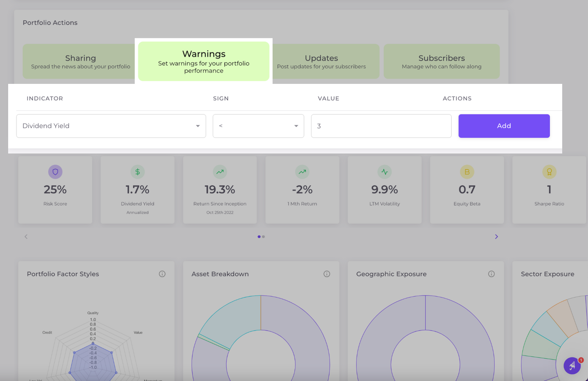Select the pulse icon above LTM Volatility

click(x=384, y=172)
